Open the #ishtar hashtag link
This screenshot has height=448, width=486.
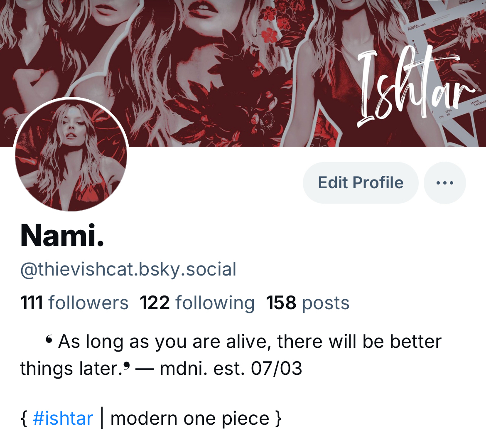(x=63, y=418)
